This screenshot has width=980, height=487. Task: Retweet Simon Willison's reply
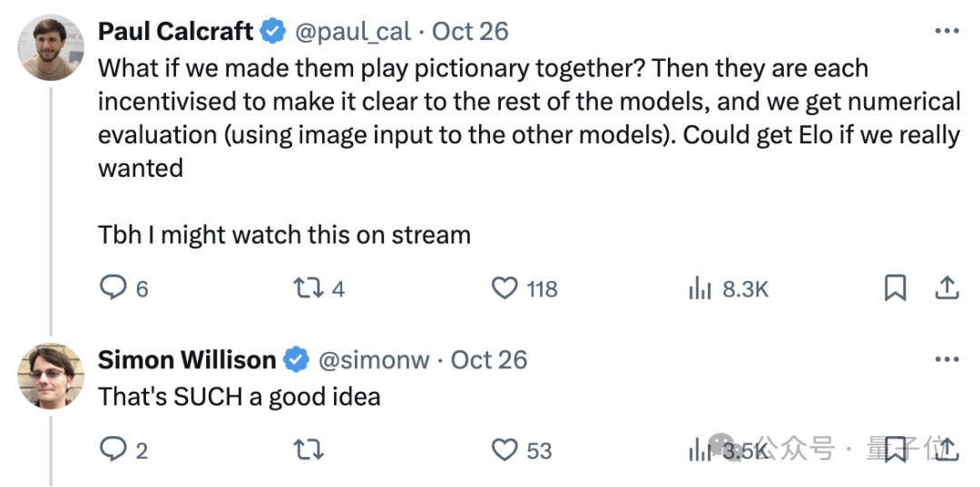pyautogui.click(x=309, y=450)
